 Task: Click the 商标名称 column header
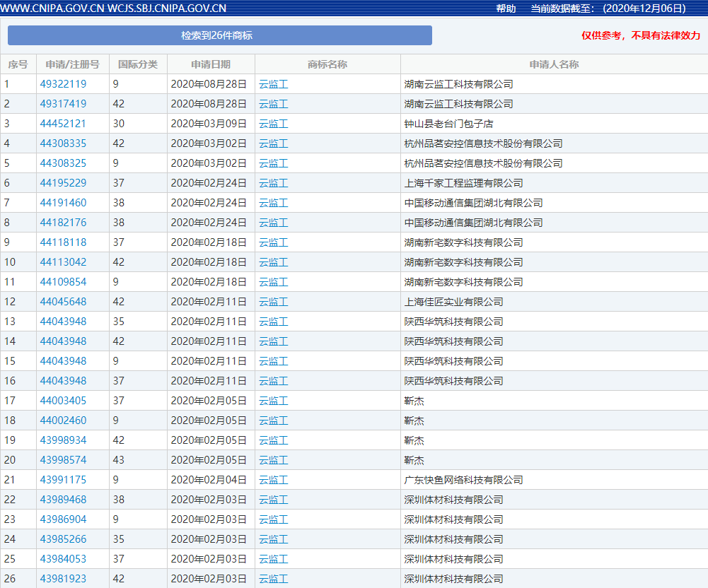click(327, 64)
